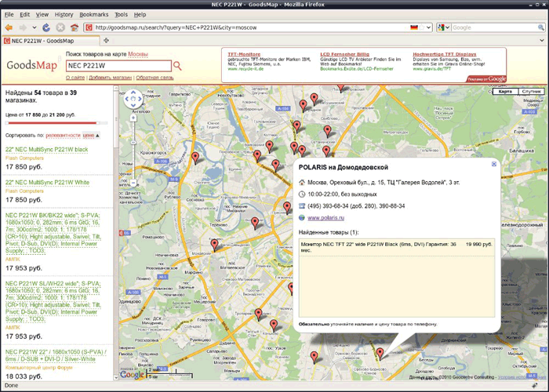The image size is (549, 392).
Task: Open the city selector Москвы
Action: coord(138,54)
